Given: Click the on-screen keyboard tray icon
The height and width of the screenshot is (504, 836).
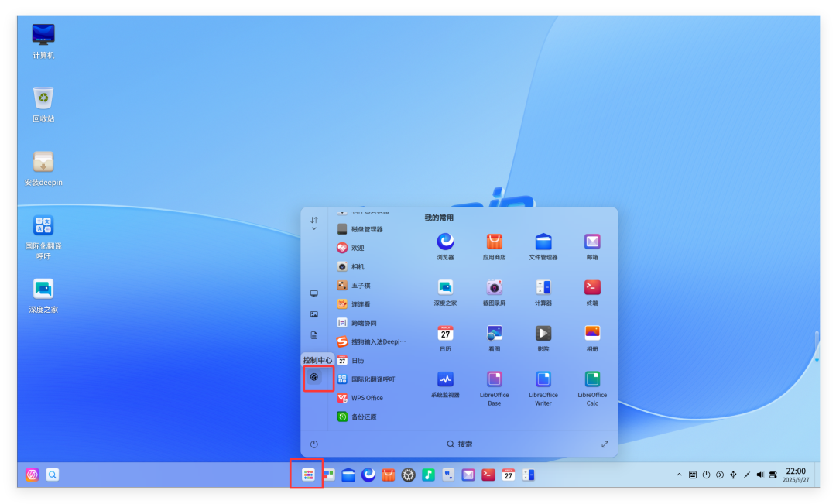Looking at the screenshot, I should [693, 475].
